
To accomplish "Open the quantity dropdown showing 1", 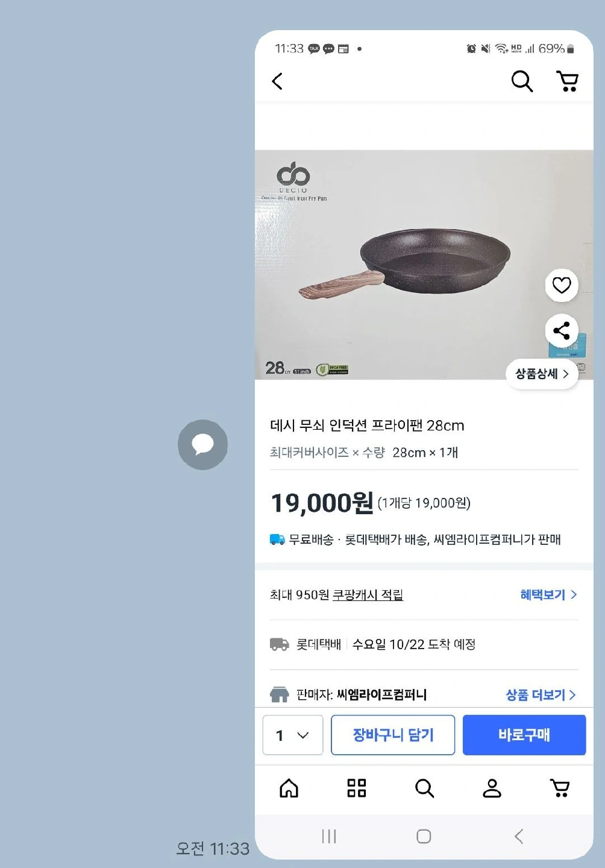I will coord(293,735).
